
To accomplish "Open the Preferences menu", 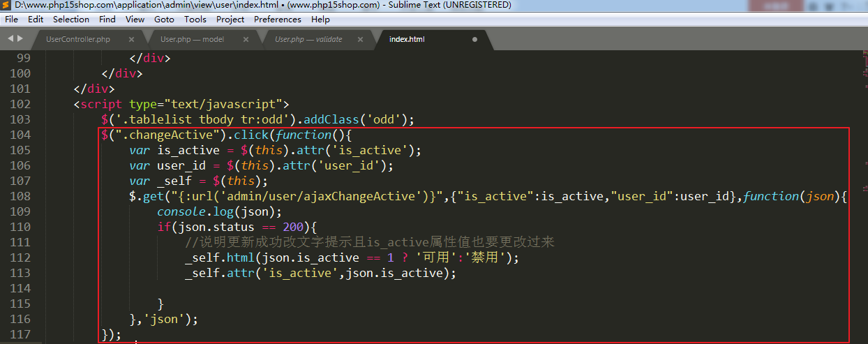I will [278, 20].
